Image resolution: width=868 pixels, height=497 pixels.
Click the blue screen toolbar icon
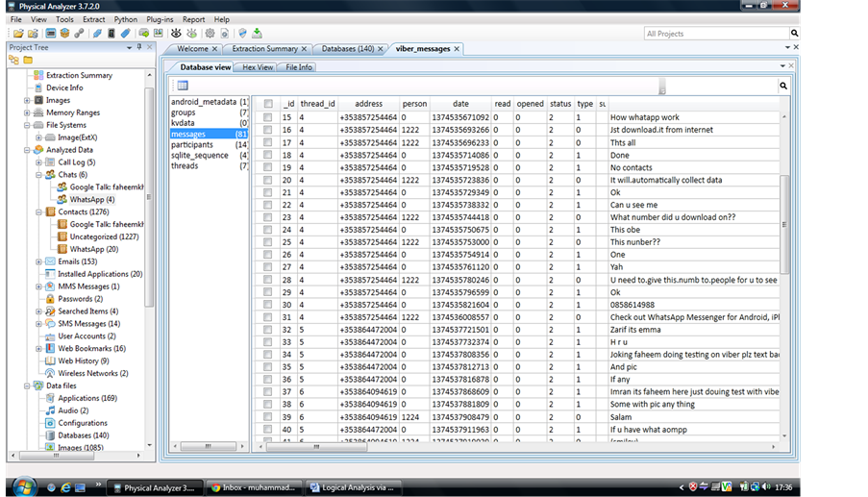tap(50, 34)
